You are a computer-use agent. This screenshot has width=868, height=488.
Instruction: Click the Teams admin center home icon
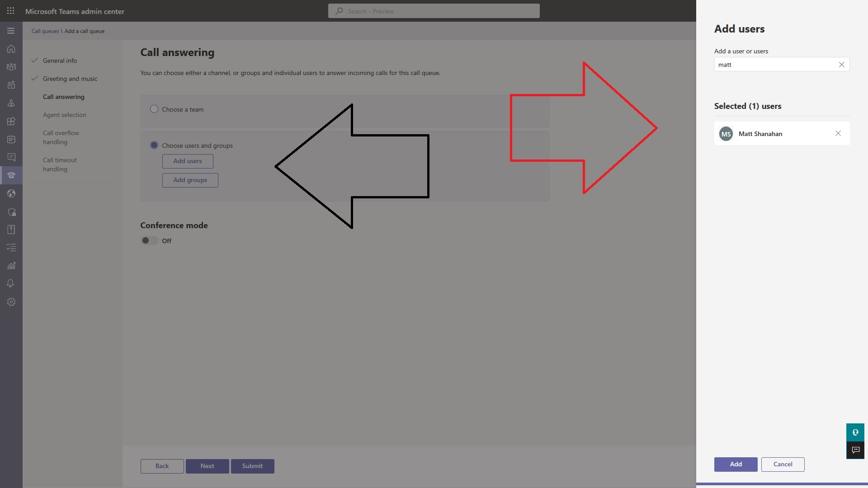[11, 49]
